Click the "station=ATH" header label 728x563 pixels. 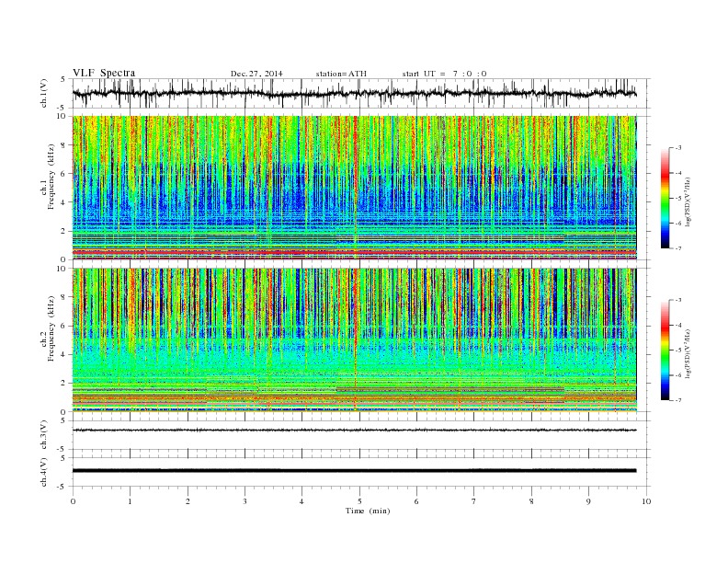(x=341, y=74)
